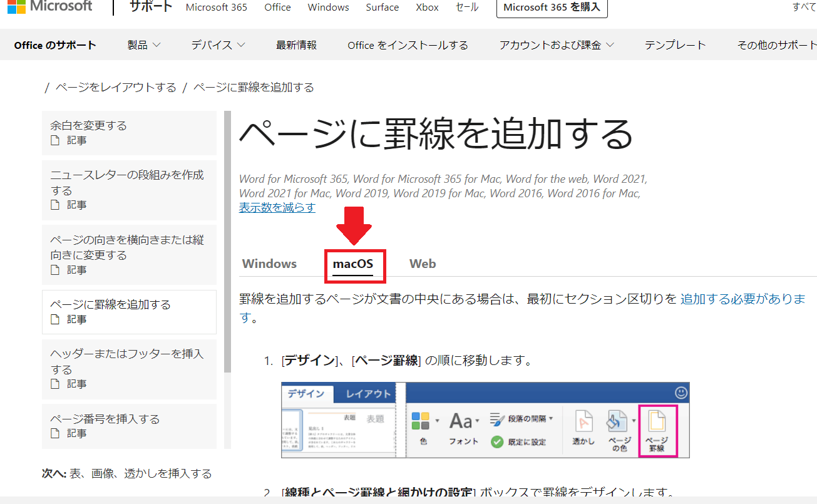Switch to the Web tab
The height and width of the screenshot is (504, 817).
click(423, 264)
